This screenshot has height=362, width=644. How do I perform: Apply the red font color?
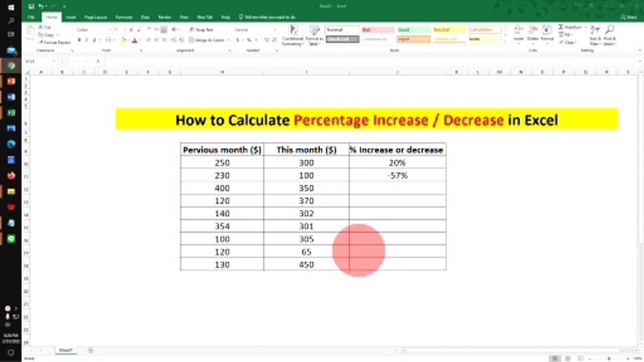click(x=134, y=40)
